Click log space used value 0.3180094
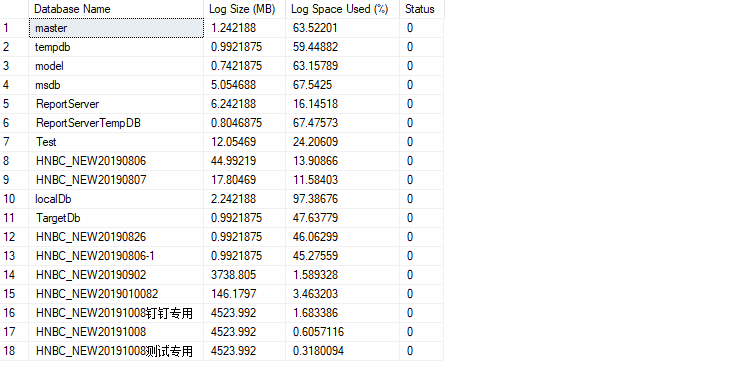739x371 pixels. click(x=318, y=351)
